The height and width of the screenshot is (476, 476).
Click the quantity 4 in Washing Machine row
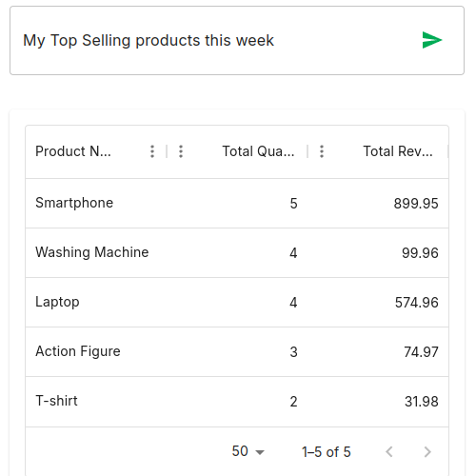(293, 253)
